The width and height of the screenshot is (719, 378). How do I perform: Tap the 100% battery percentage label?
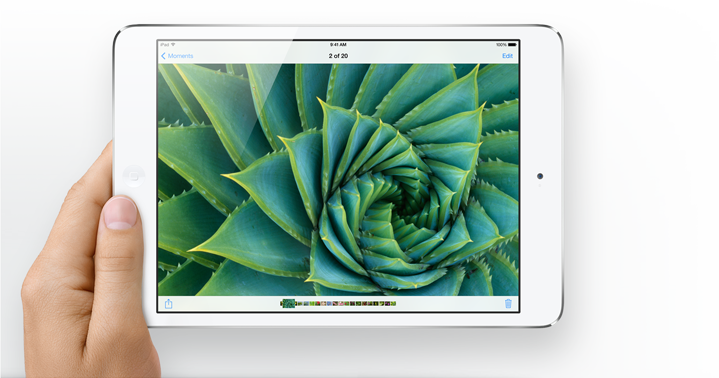501,44
